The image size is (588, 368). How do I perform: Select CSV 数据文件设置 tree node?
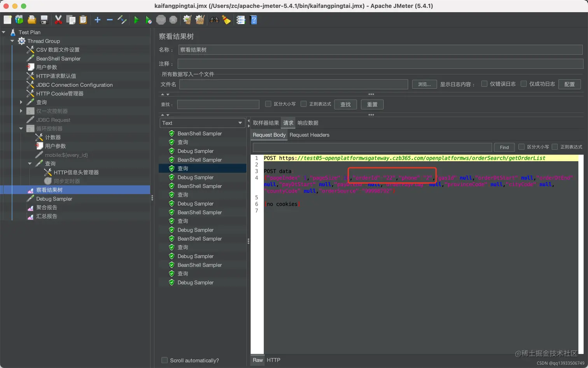(x=58, y=50)
